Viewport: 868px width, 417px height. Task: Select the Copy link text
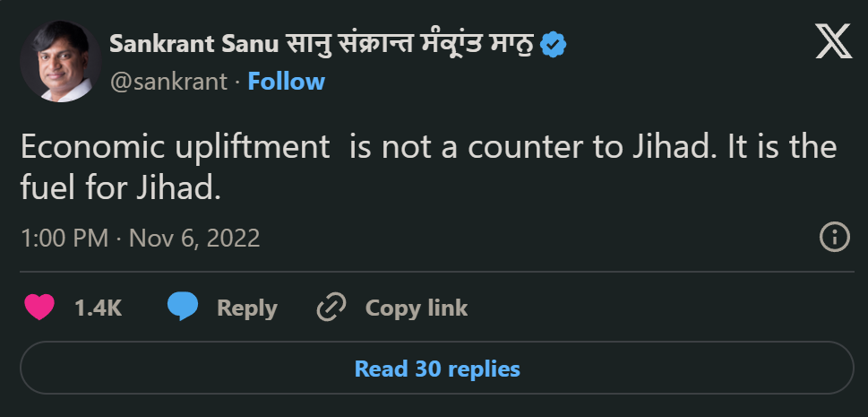[x=416, y=308]
